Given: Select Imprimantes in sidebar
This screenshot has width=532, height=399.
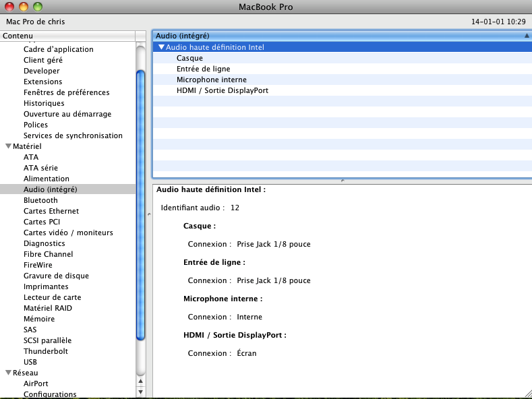Looking at the screenshot, I should 46,286.
